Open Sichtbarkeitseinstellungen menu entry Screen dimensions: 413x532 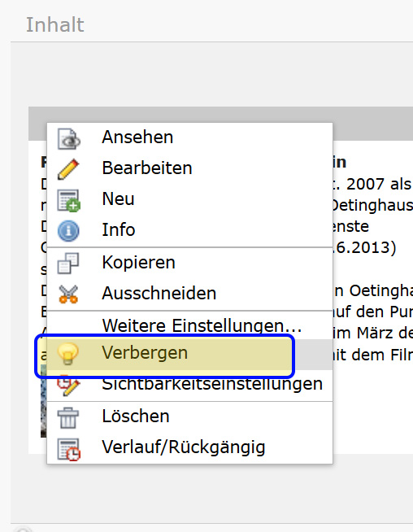[212, 384]
